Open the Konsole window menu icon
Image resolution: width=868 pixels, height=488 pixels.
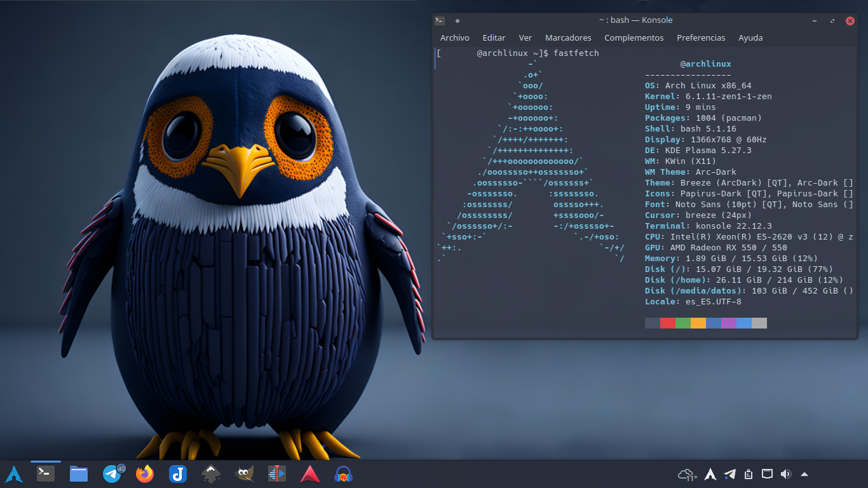click(440, 20)
